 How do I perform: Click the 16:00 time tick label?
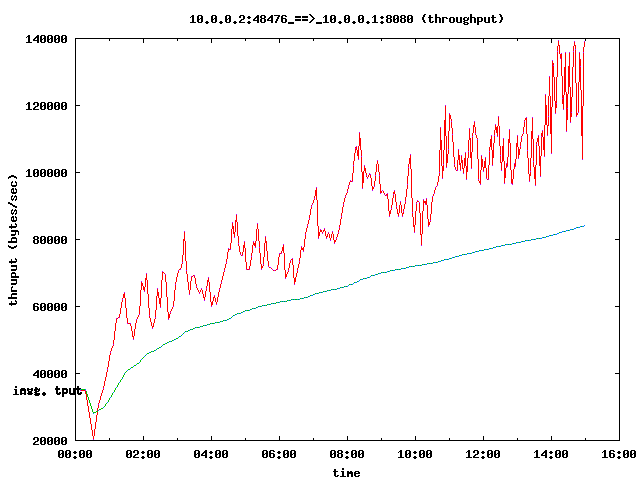tap(619, 455)
